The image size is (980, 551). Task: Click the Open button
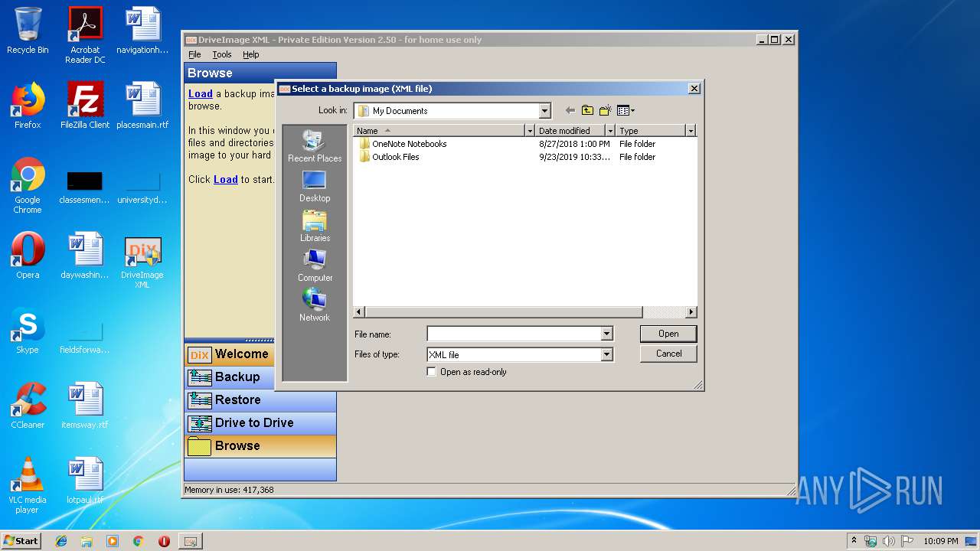point(668,334)
